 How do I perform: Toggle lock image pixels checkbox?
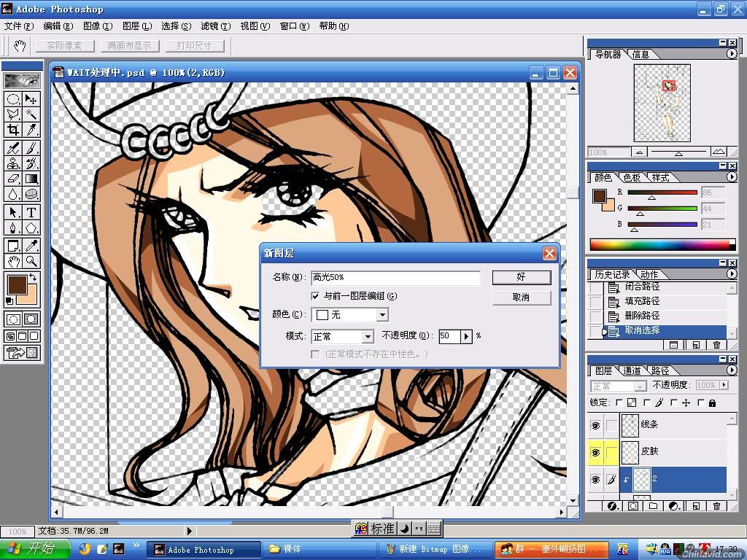pos(646,402)
